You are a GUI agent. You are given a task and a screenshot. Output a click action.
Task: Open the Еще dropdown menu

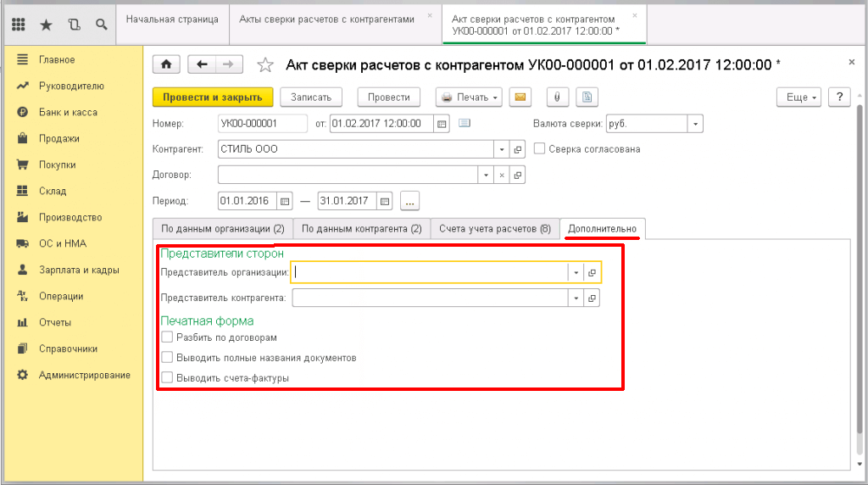pyautogui.click(x=798, y=97)
